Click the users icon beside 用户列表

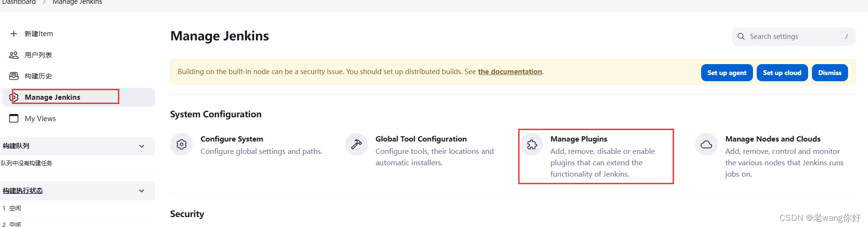coord(14,55)
